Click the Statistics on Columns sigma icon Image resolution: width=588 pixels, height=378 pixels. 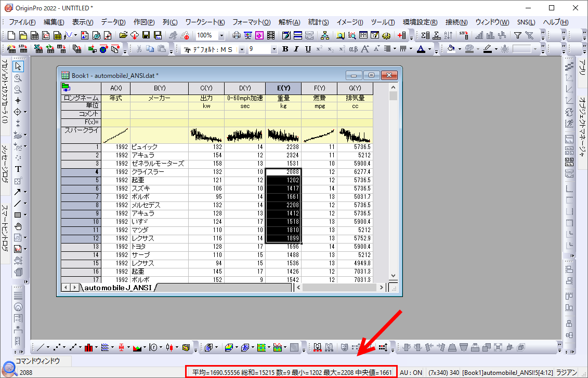425,36
